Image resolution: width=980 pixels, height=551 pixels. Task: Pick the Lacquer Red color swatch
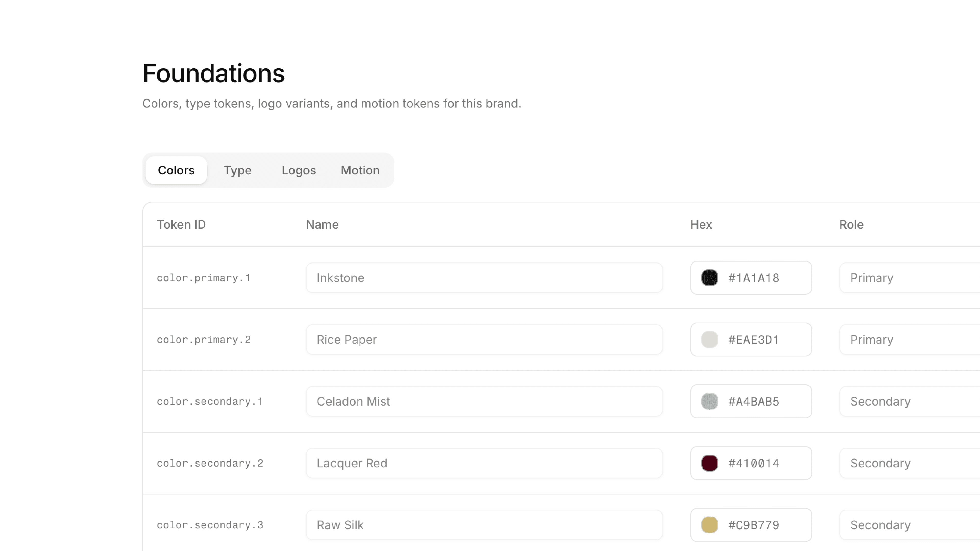click(x=709, y=463)
